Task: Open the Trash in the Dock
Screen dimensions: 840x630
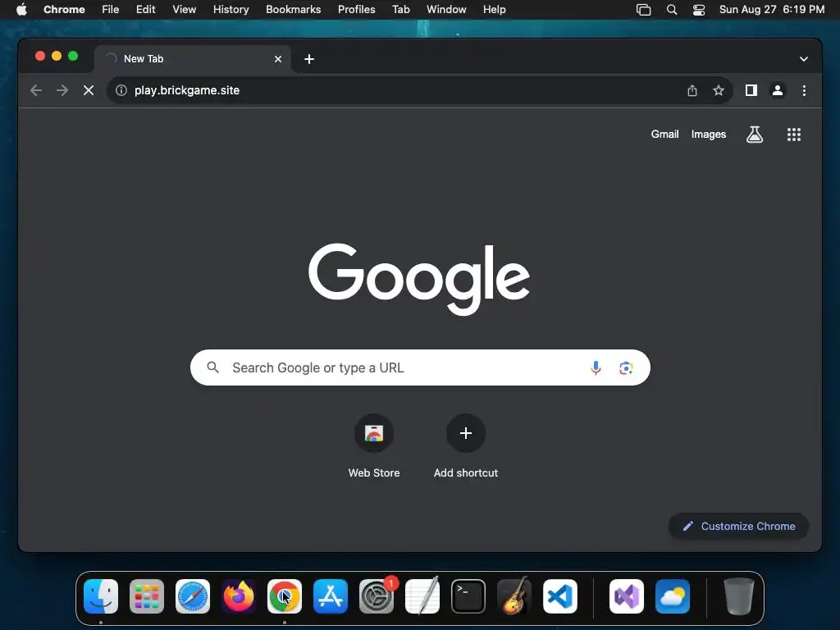Action: (x=739, y=596)
